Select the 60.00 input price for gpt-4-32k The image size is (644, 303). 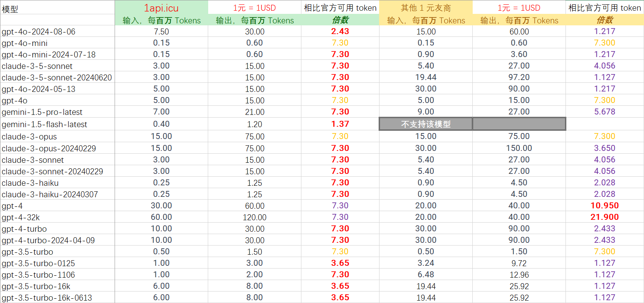(x=161, y=217)
